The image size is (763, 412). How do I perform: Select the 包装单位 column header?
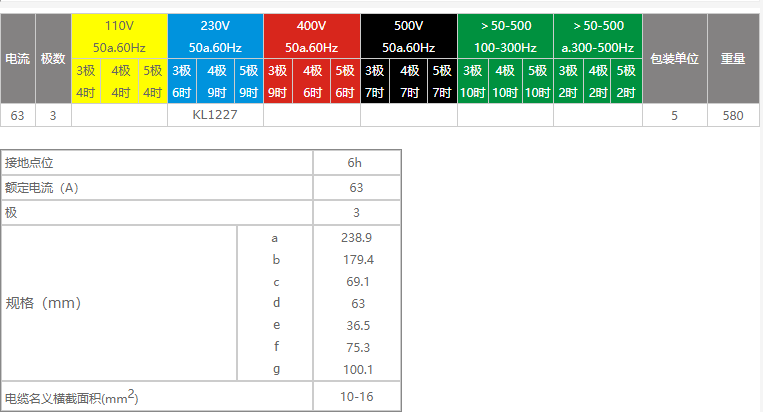[x=674, y=59]
